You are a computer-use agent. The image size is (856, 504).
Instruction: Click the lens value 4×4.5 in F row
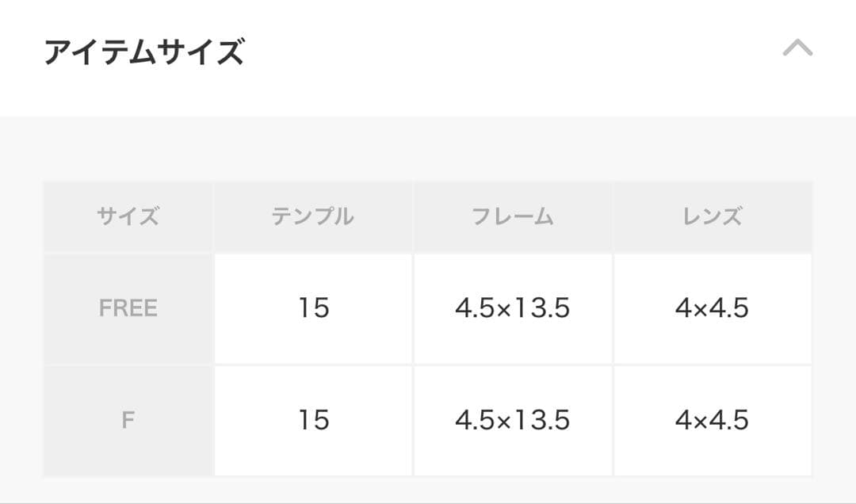(712, 420)
